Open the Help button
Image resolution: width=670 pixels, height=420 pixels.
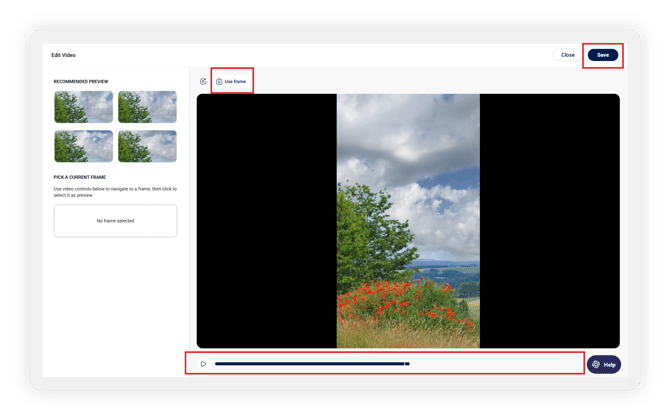click(604, 364)
